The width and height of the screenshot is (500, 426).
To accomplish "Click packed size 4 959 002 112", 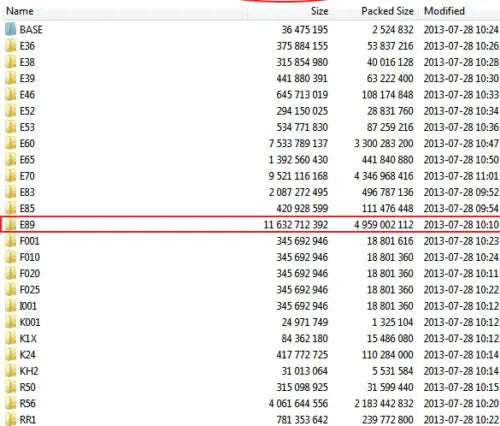I will point(384,225).
